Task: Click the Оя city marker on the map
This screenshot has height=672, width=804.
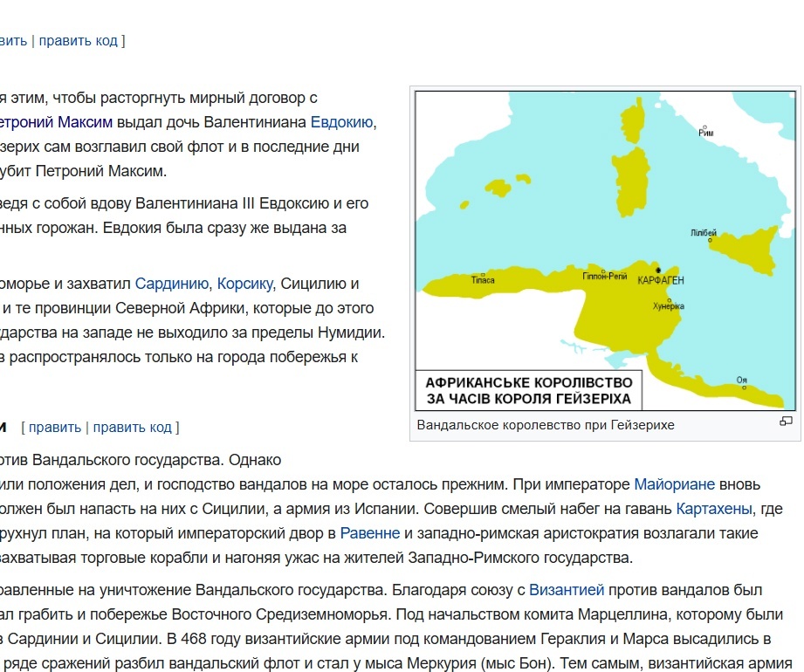Action: click(x=742, y=380)
